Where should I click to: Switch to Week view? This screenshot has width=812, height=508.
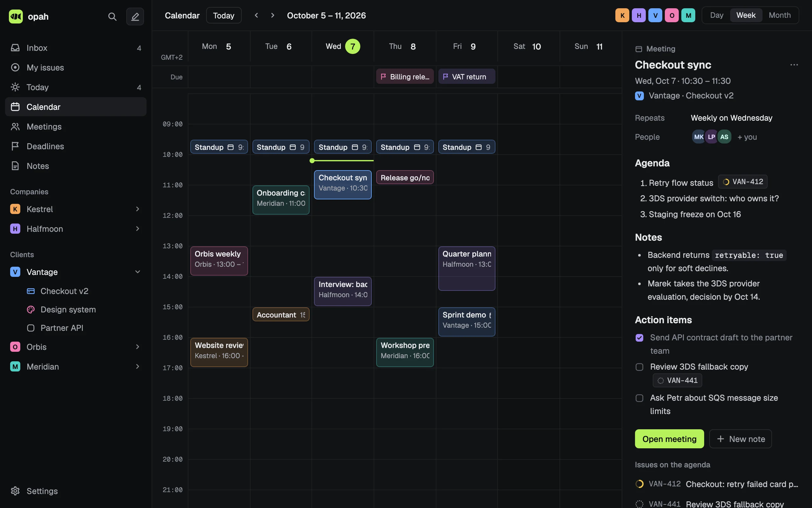coord(746,15)
